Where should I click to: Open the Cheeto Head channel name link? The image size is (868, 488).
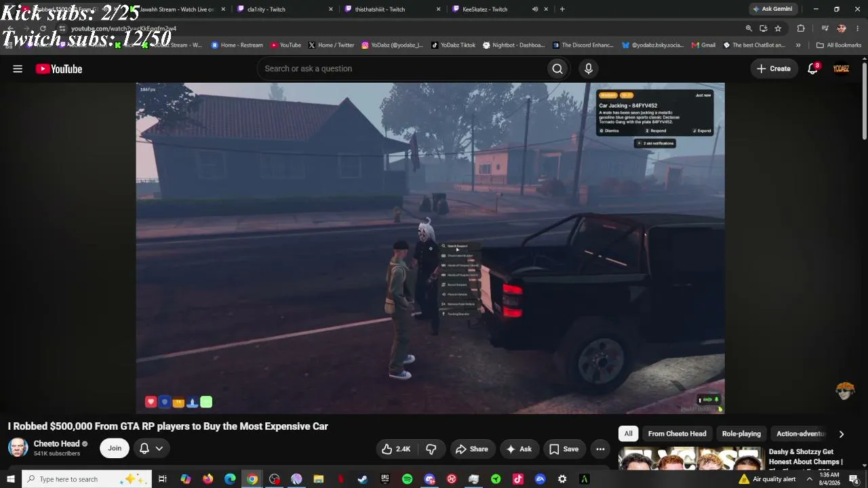pos(57,444)
